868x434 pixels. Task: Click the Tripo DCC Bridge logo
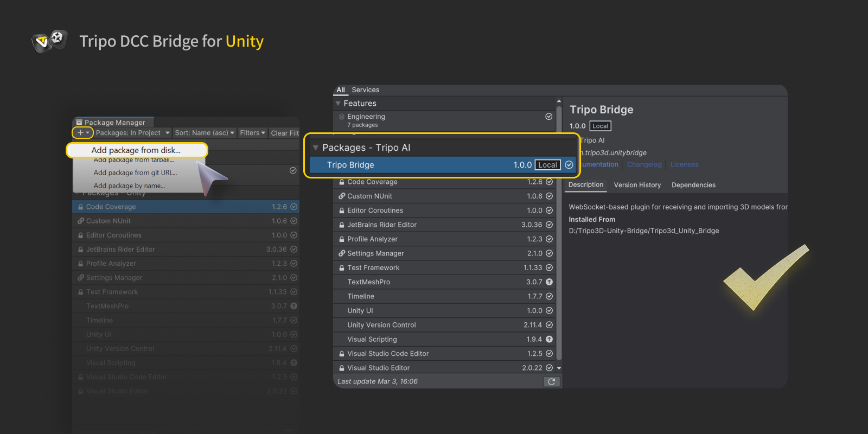[49, 41]
